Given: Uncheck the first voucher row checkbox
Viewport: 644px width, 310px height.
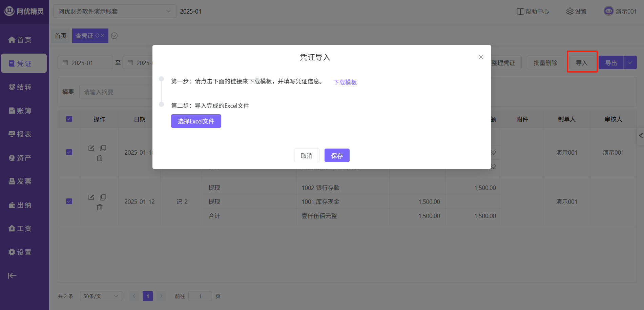Looking at the screenshot, I should point(69,152).
